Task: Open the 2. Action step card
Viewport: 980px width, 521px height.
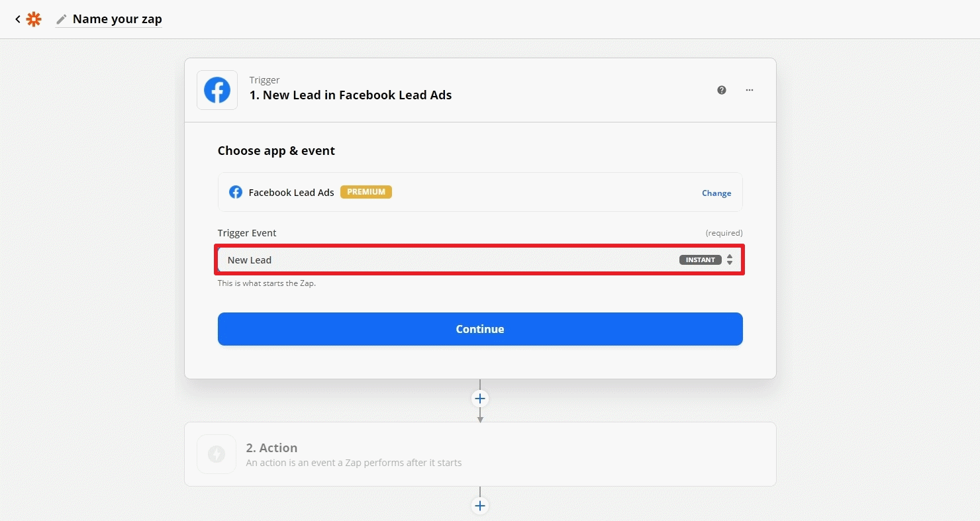Action: click(480, 454)
